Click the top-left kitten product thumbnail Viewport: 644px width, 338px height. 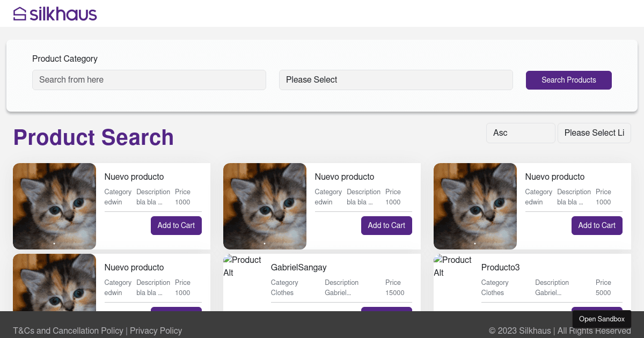tap(54, 206)
